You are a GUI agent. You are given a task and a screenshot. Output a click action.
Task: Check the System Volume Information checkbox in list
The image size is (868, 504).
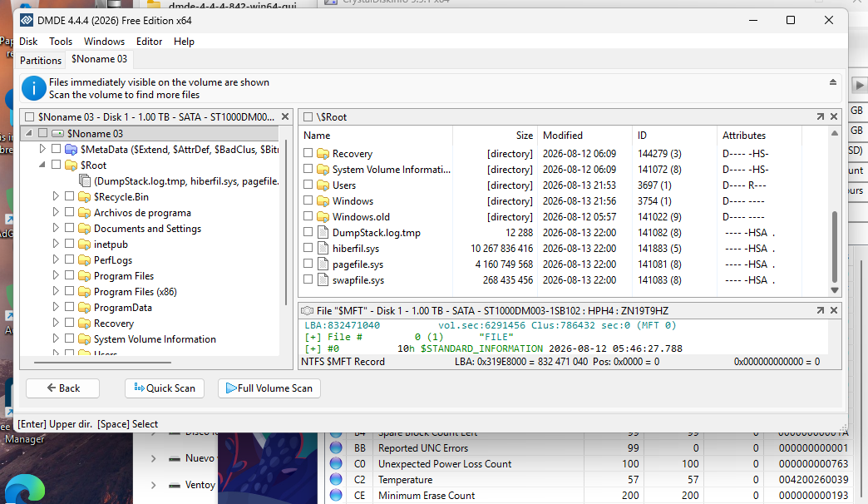(308, 168)
